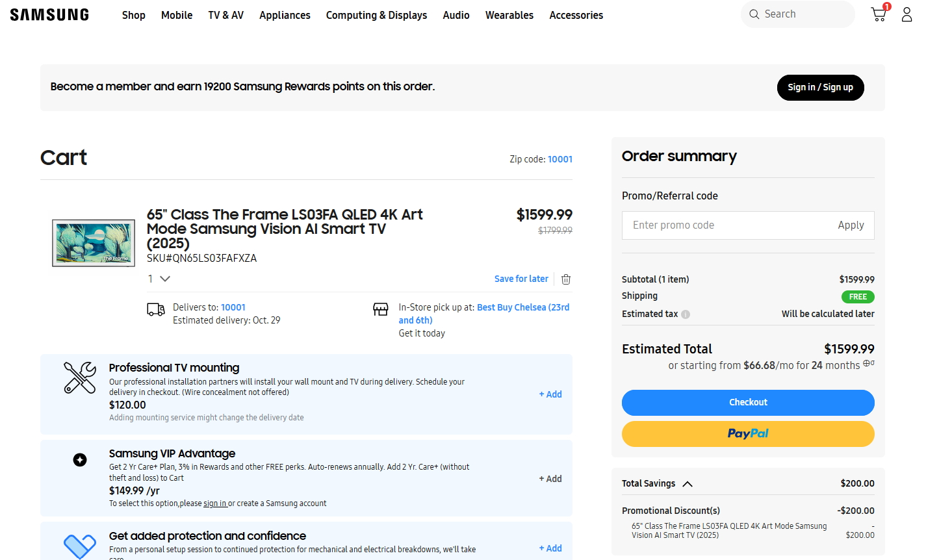This screenshot has width=952, height=560.
Task: Click the blue Checkout button
Action: pyautogui.click(x=748, y=403)
